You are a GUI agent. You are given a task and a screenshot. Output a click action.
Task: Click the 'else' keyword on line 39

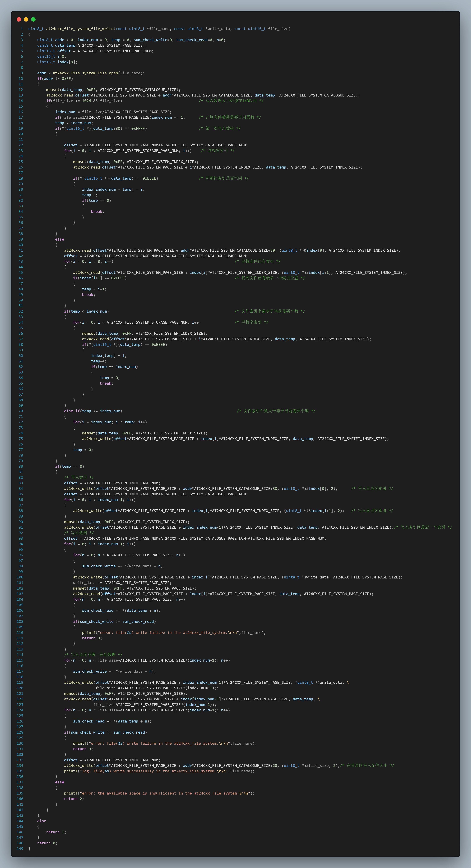point(60,239)
